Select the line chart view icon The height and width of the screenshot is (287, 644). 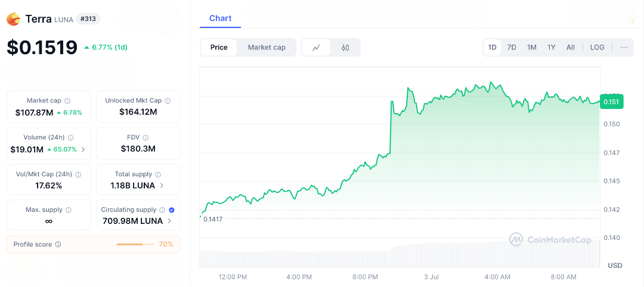(317, 48)
